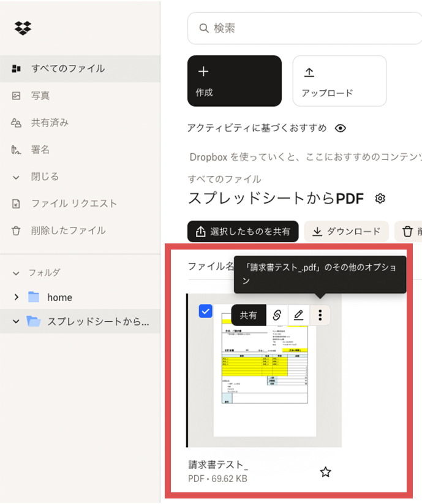Select the home folder
The image size is (422, 504).
(x=59, y=297)
